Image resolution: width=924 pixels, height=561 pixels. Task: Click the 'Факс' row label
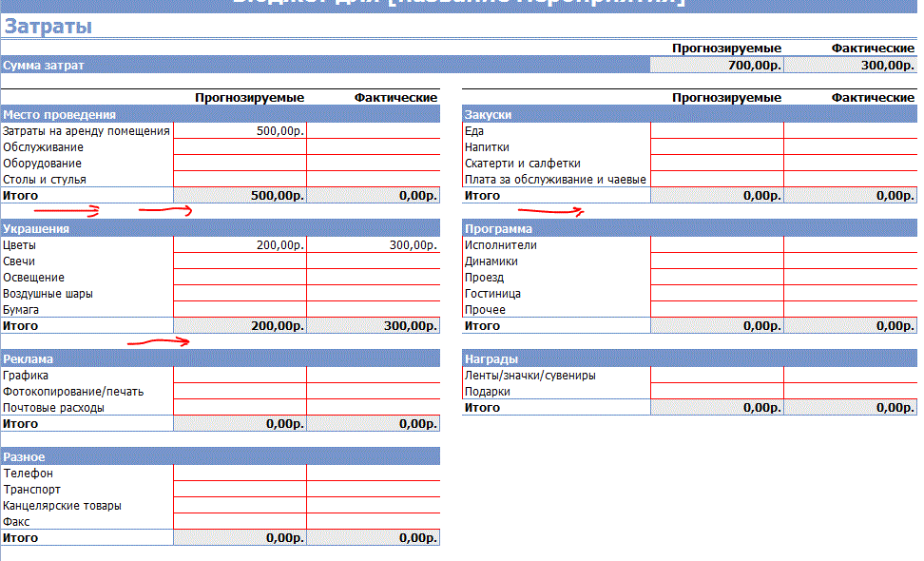coord(16,522)
